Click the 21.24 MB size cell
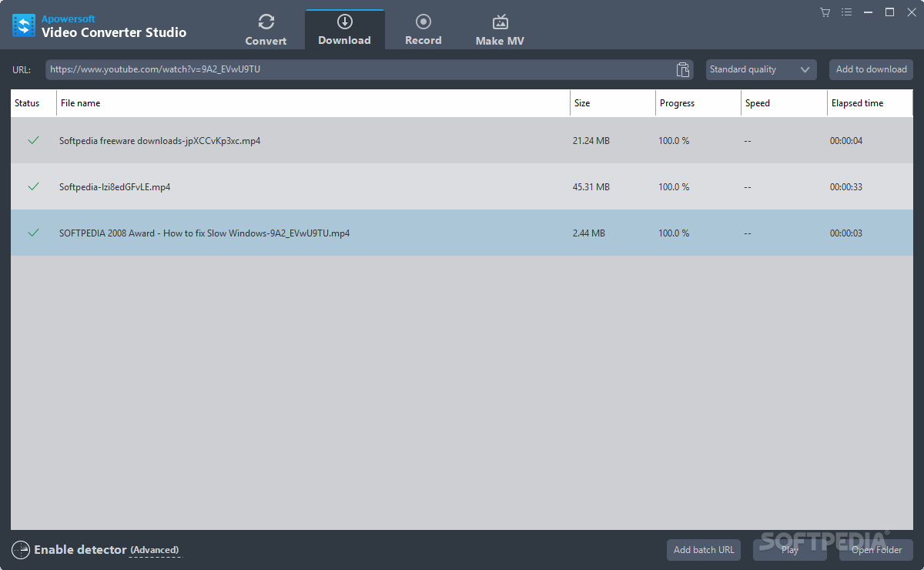924x570 pixels. point(591,141)
